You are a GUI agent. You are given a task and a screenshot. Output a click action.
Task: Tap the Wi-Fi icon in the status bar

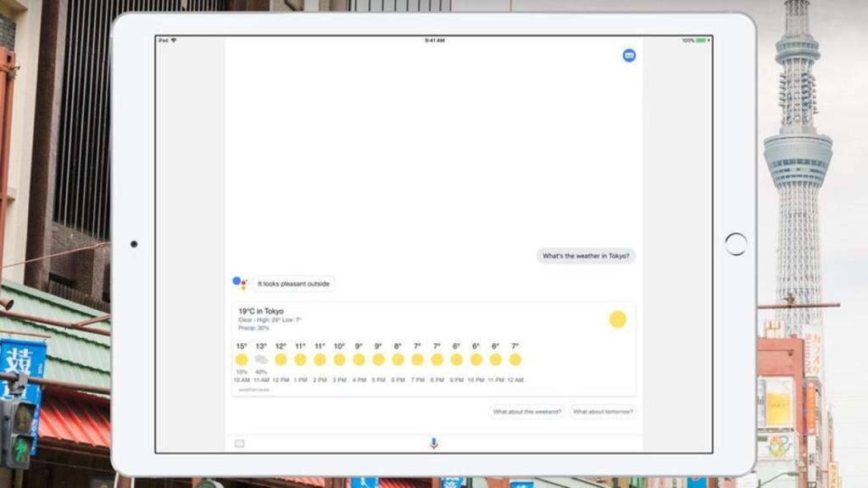tap(175, 37)
